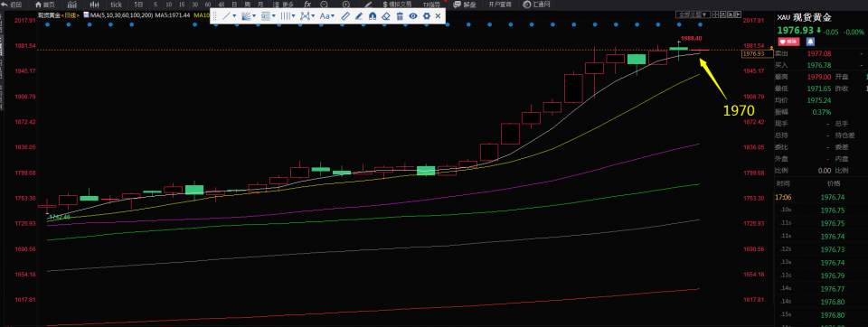
Task: Expand the vertical cycle lines tool dropdown
Action: pos(293,16)
